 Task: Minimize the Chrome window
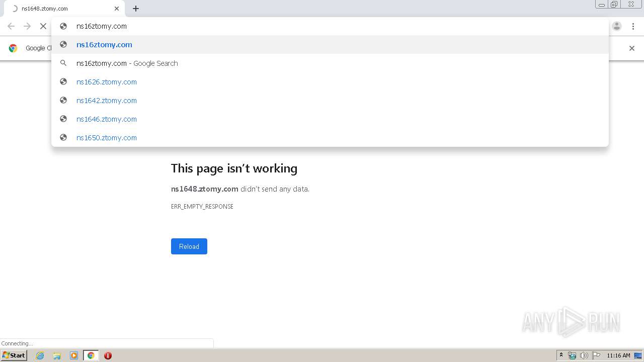602,5
